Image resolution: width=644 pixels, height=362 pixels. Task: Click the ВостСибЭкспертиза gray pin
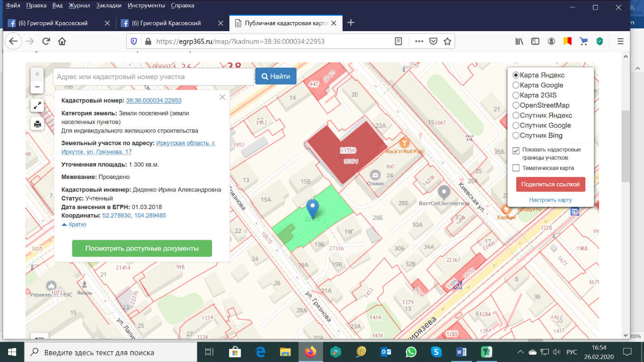pyautogui.click(x=445, y=192)
